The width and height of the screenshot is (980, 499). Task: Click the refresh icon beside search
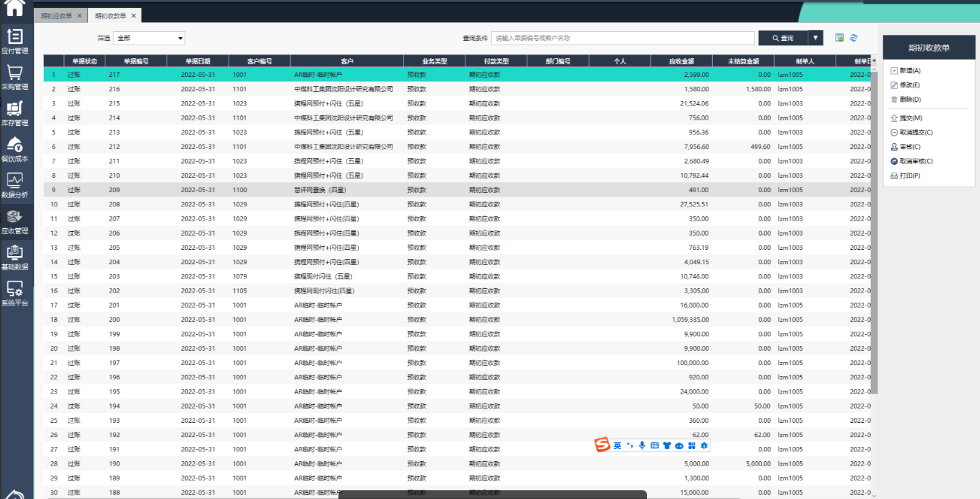pyautogui.click(x=854, y=38)
